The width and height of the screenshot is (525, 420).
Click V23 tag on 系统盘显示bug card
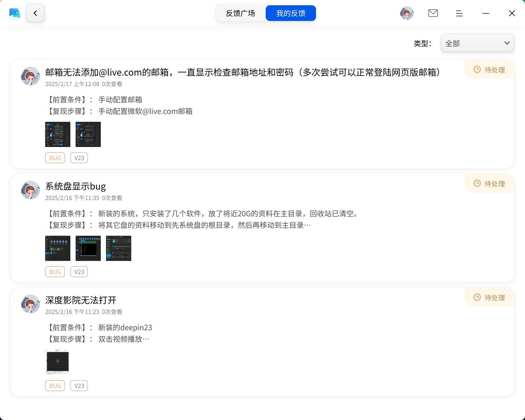click(x=79, y=272)
